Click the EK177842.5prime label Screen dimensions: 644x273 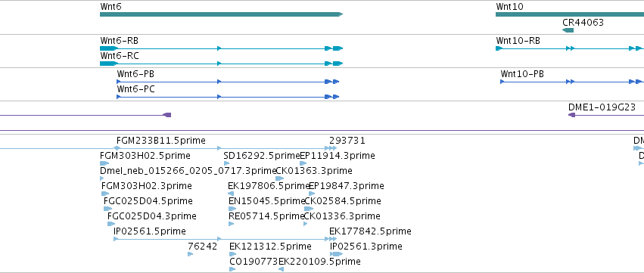(370, 231)
